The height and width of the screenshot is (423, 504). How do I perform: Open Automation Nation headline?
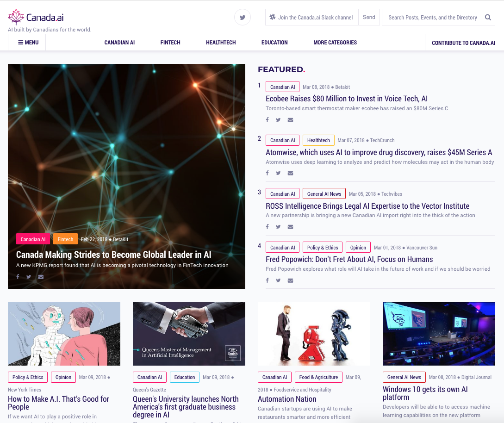click(x=287, y=399)
